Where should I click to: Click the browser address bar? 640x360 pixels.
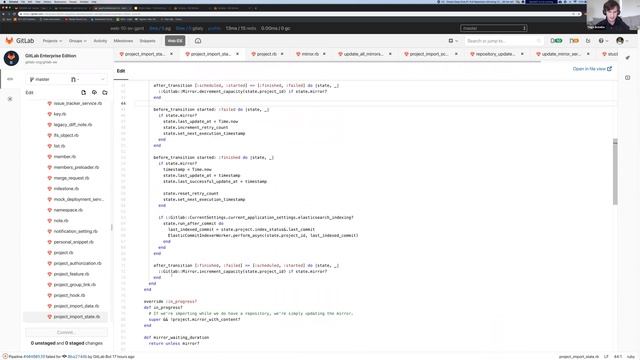[x=300, y=14]
